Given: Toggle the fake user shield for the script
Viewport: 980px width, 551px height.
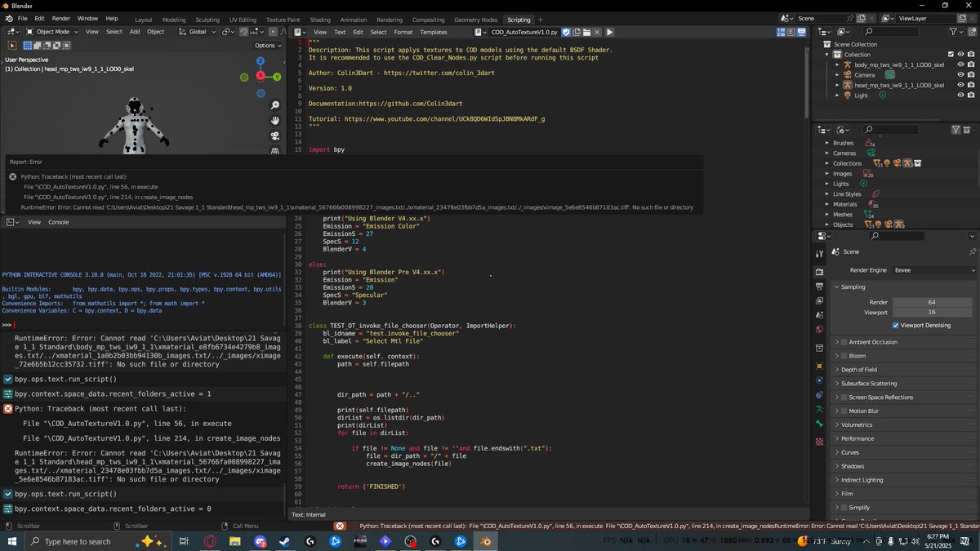Looking at the screenshot, I should pyautogui.click(x=565, y=32).
